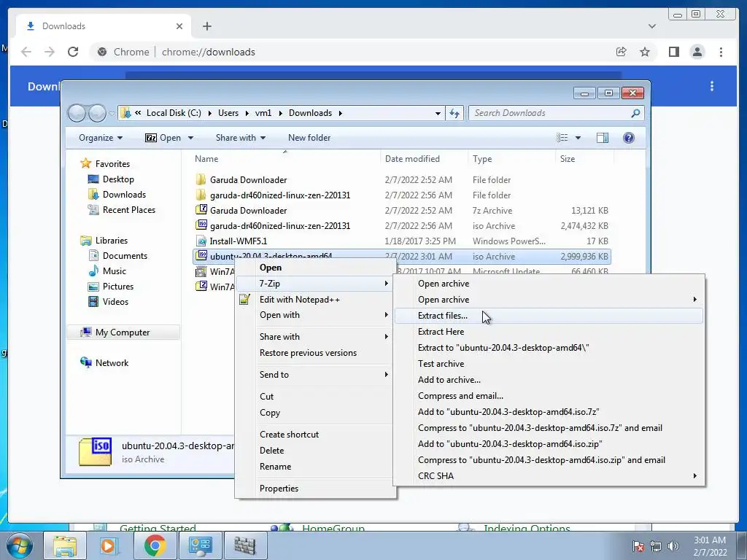Click the Action Center flag tray icon
Screen dimensions: 747x560
point(638,546)
